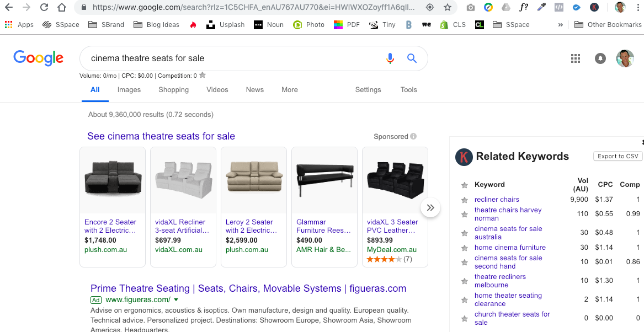Switch to the Shopping tab
Viewport: 644px width, 332px height.
pos(174,89)
